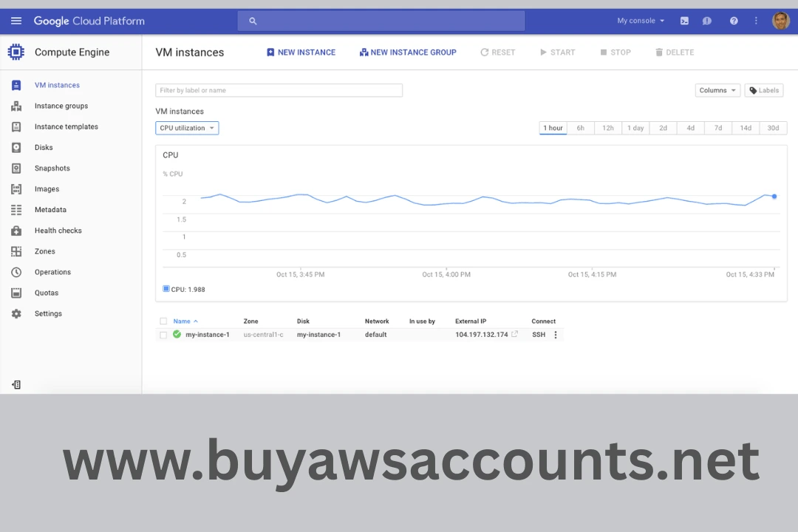This screenshot has height=532, width=798.
Task: Click the START button
Action: (x=557, y=52)
